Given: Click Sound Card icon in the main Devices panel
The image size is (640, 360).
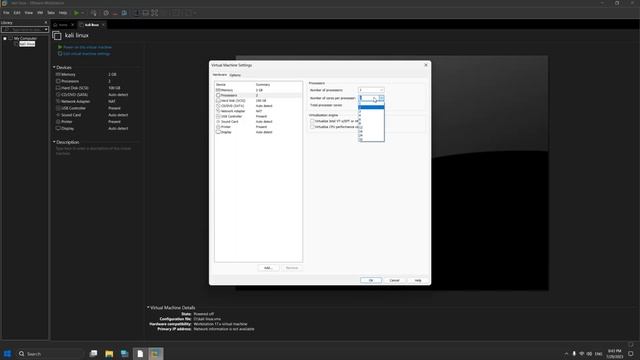Looking at the screenshot, I should click(58, 115).
